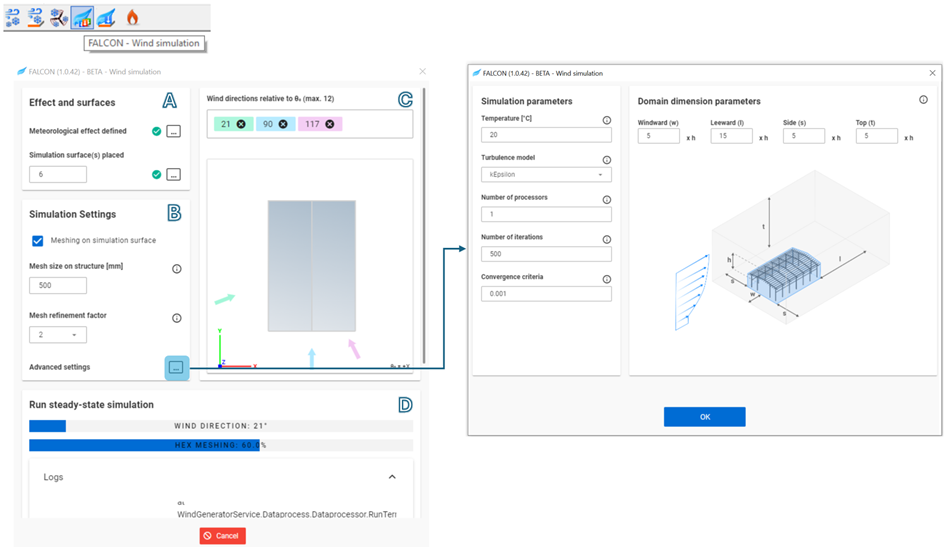Viewport: 945px width, 547px height.
Task: Remove wind direction 21 tag
Action: [241, 124]
